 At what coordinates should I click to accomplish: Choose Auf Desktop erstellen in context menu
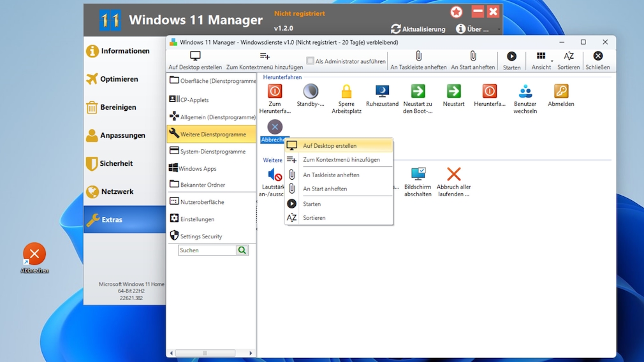330,146
